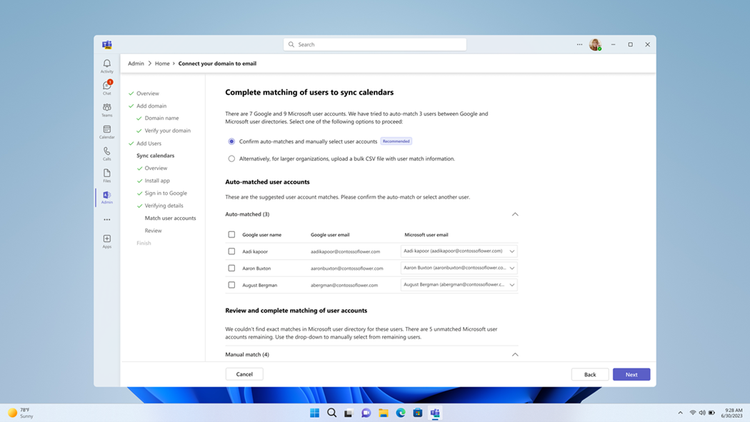The width and height of the screenshot is (750, 422).
Task: Click the Cancel button
Action: point(244,374)
